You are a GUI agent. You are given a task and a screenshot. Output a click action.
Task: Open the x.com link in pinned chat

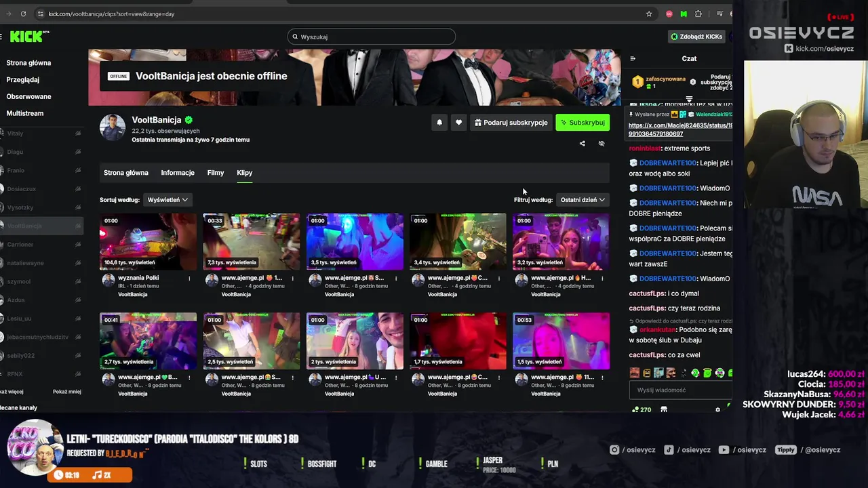pos(680,129)
